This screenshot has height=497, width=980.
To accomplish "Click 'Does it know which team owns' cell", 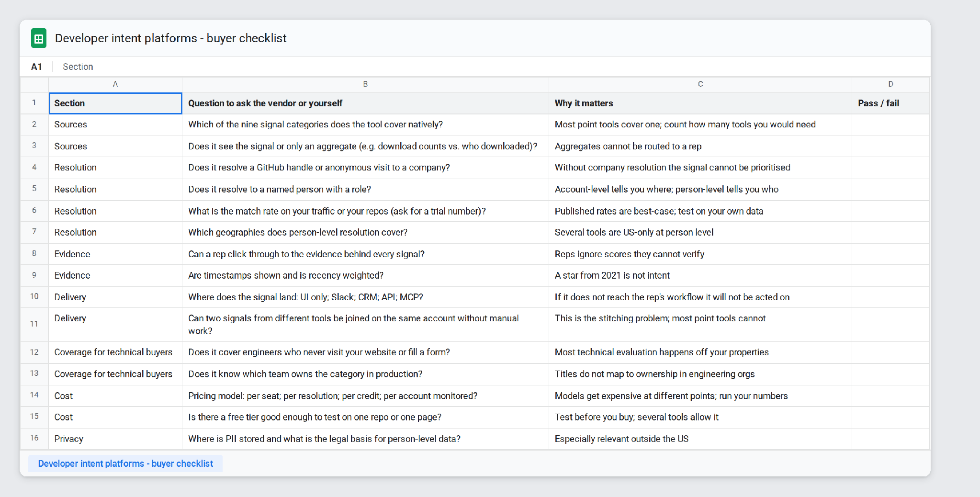I will (x=365, y=374).
